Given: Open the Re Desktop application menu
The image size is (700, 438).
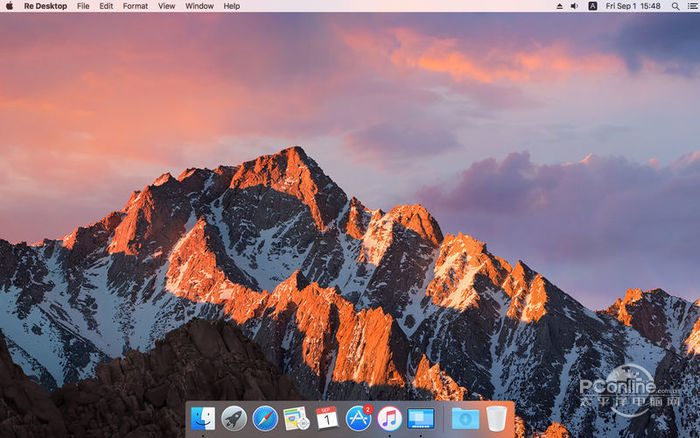Looking at the screenshot, I should click(45, 6).
